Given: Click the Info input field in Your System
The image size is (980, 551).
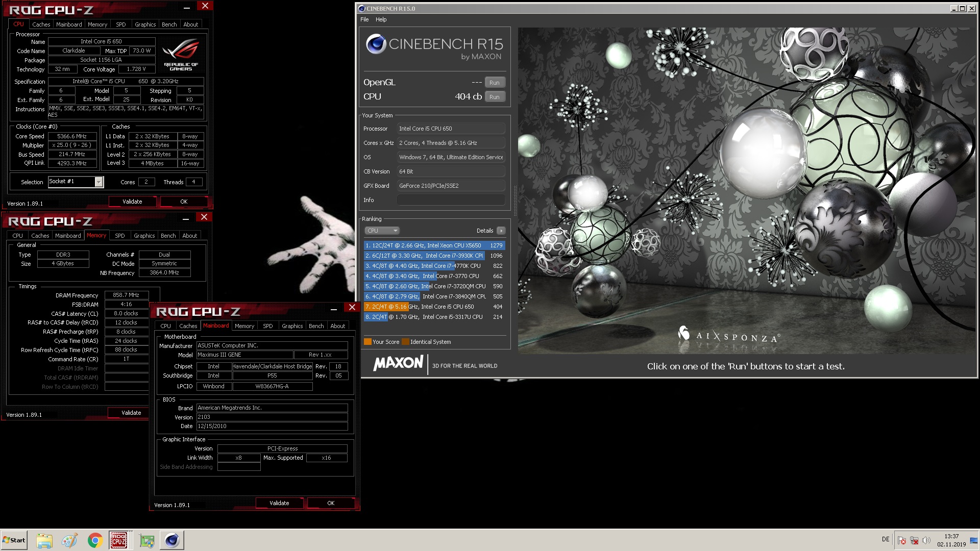Looking at the screenshot, I should point(451,200).
